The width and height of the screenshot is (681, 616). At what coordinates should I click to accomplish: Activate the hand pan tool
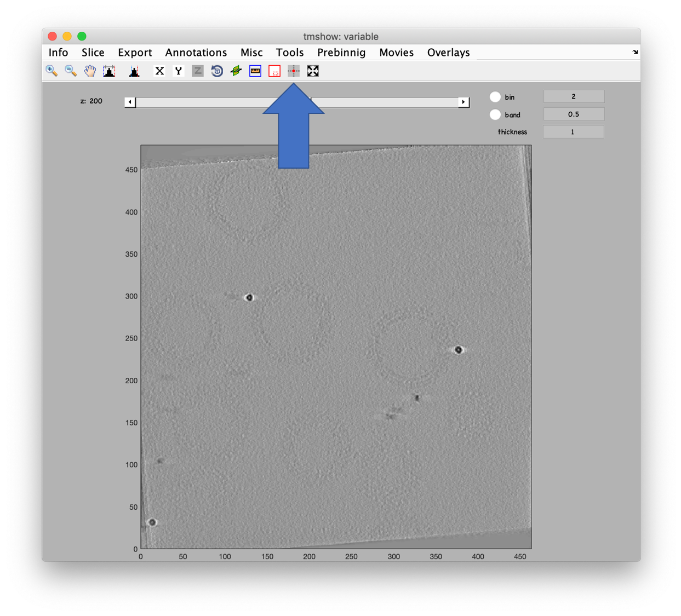tap(89, 71)
